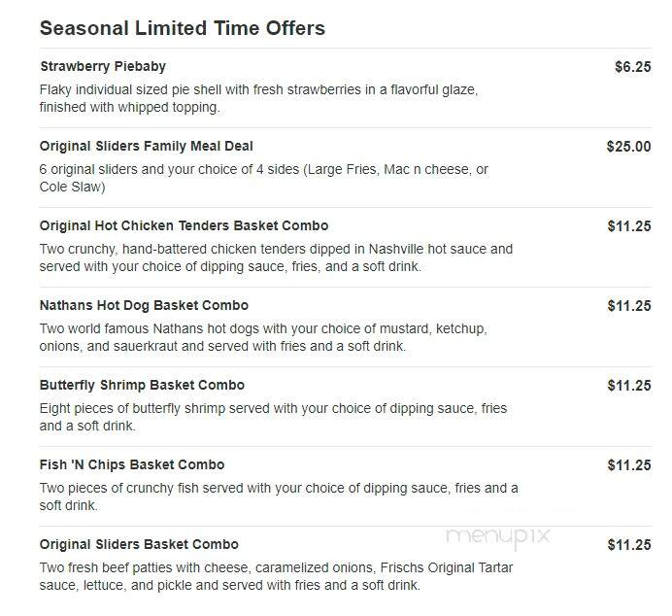Select Butterfly Shrimp Basket Combo title

pyautogui.click(x=142, y=386)
